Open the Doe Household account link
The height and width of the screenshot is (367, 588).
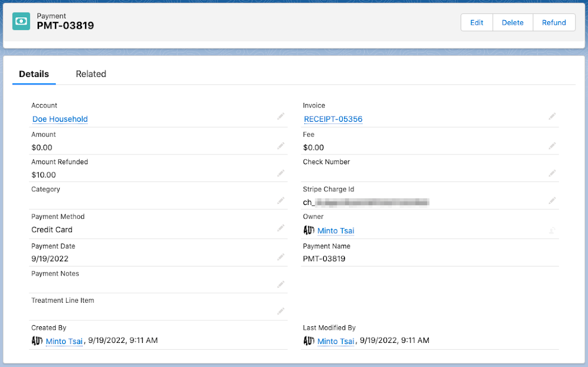60,119
